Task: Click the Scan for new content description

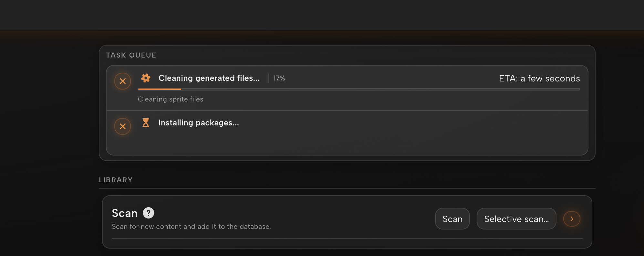Action: (x=191, y=227)
